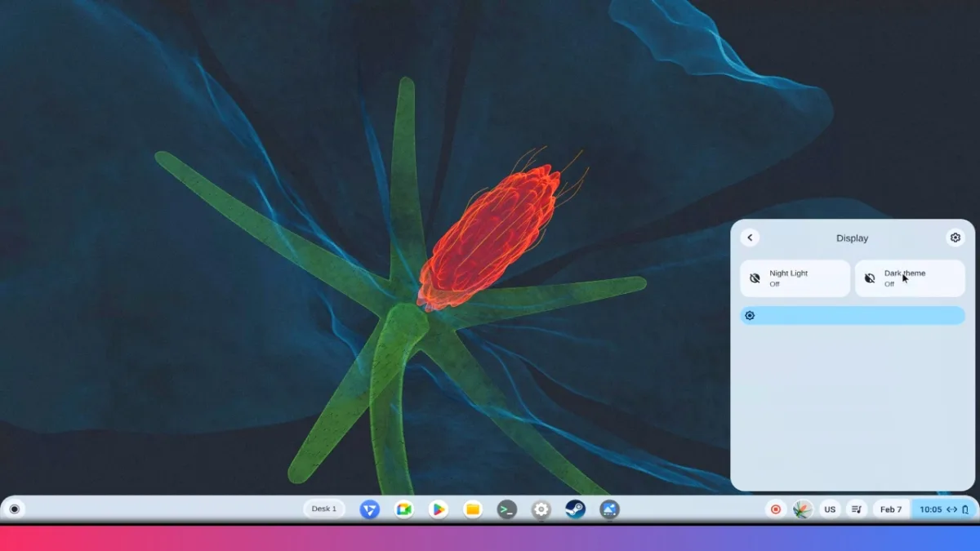Open the media controls tray icon
Screen dimensions: 980x551
pos(857,509)
